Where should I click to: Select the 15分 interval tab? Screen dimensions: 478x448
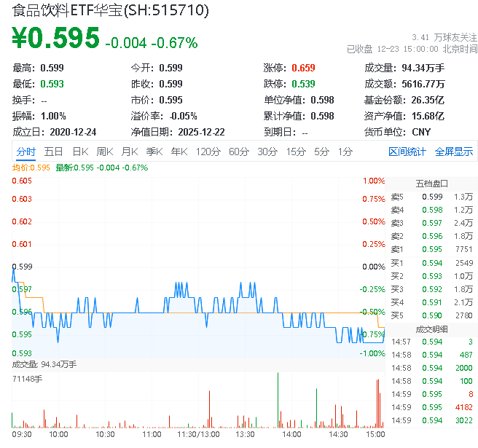coord(296,152)
